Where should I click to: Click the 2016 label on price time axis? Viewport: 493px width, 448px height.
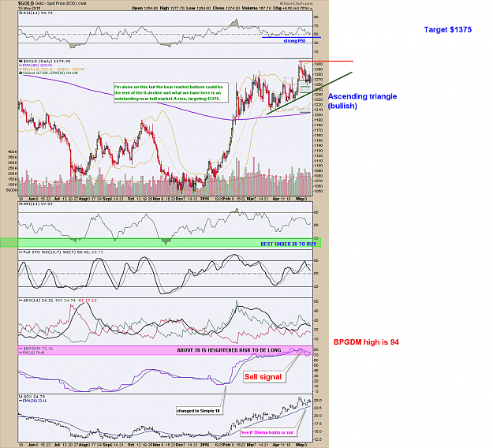click(x=204, y=199)
